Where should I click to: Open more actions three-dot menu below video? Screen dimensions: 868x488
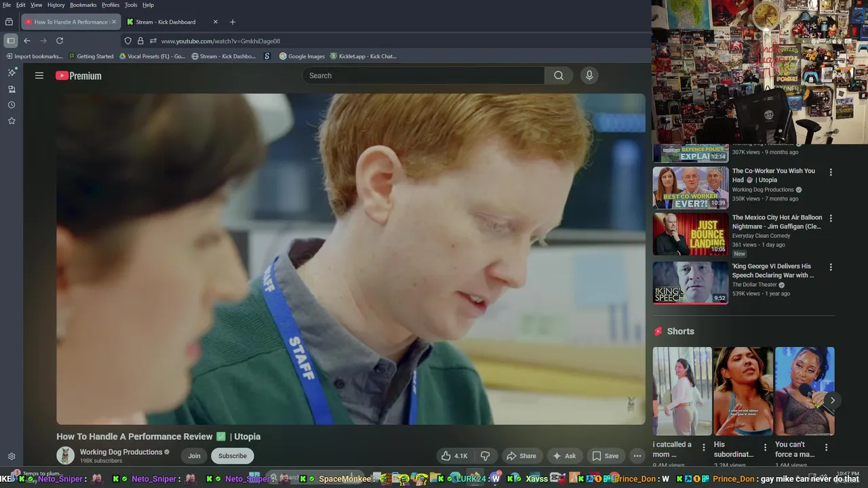637,456
